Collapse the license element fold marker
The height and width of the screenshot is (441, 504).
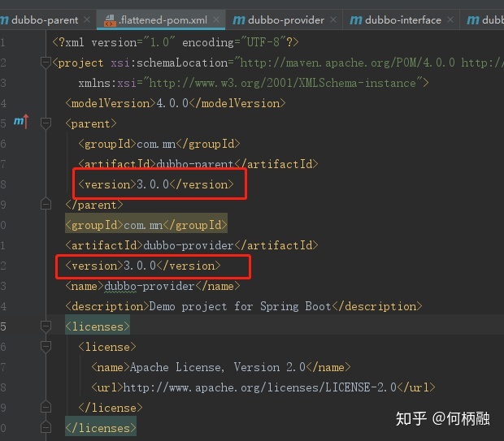[x=46, y=347]
